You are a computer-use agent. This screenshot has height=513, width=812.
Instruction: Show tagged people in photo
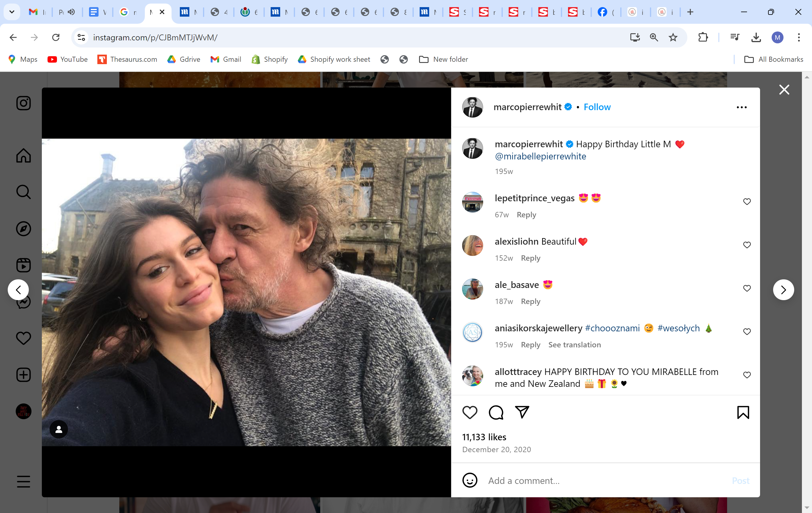[x=59, y=429]
